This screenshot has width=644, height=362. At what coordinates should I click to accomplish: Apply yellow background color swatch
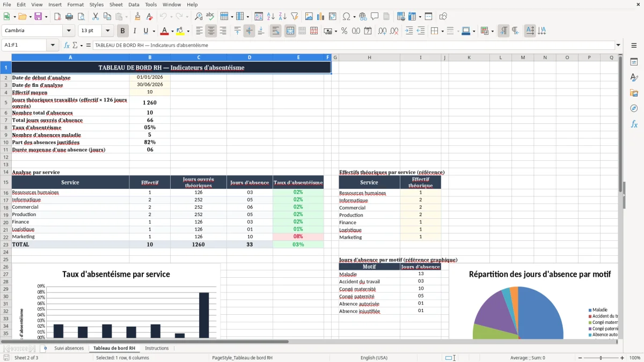point(180,31)
